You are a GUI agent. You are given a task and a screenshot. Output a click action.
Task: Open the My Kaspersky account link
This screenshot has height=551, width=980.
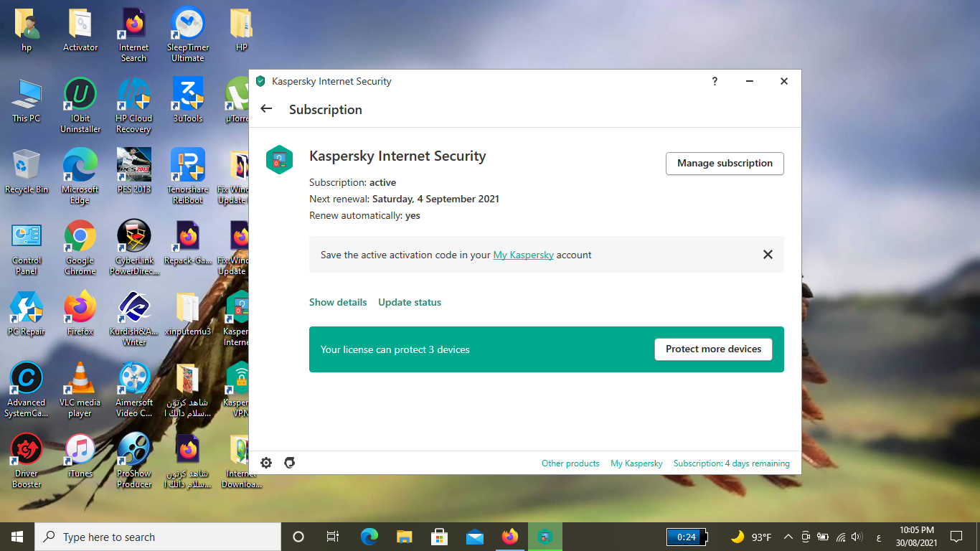click(523, 255)
